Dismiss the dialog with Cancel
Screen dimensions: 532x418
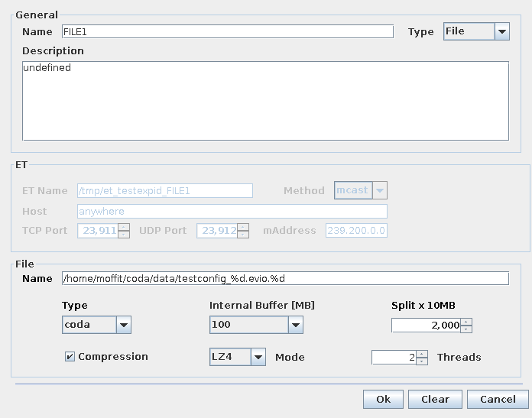click(498, 399)
